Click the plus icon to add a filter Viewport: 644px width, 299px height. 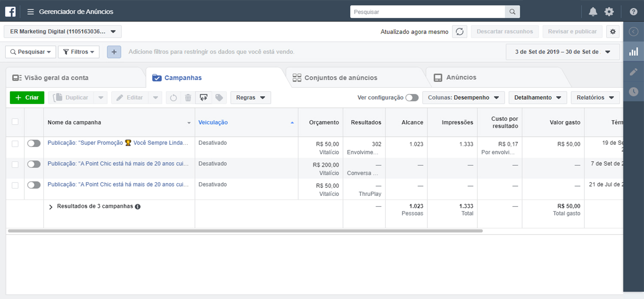tap(114, 52)
